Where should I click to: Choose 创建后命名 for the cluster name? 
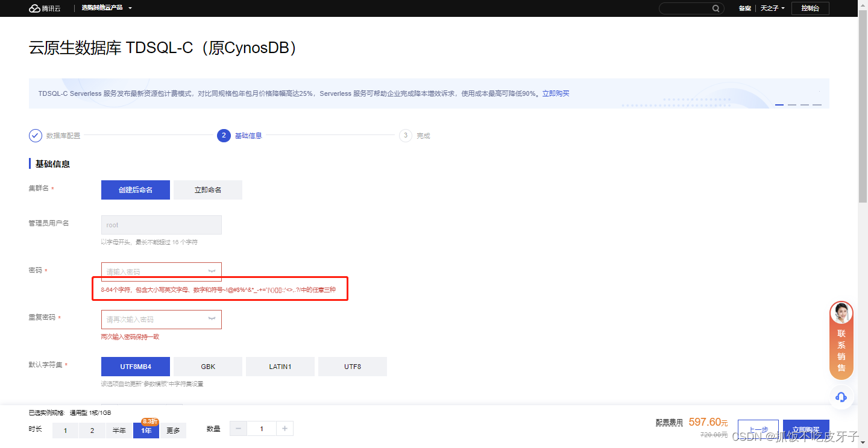136,190
